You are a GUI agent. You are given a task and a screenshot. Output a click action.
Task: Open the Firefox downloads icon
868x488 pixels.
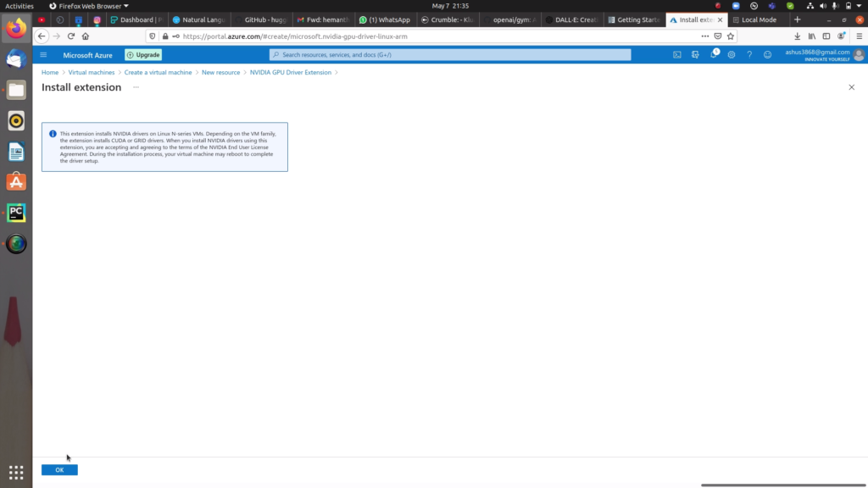(798, 36)
